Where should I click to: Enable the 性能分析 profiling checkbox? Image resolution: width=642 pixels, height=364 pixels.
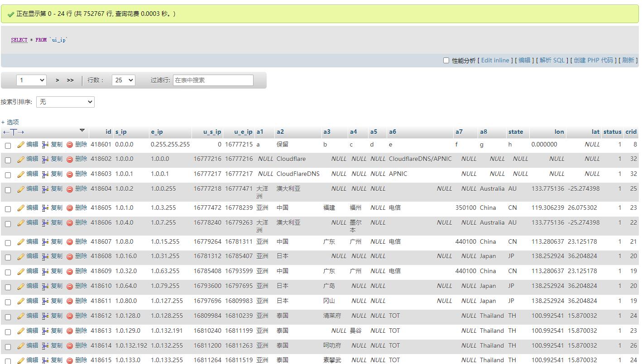(446, 61)
